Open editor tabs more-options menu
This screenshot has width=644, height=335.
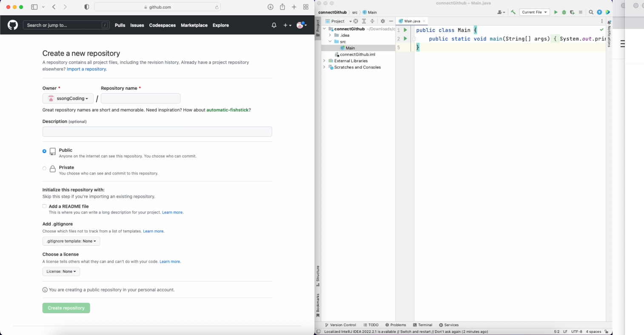602,21
